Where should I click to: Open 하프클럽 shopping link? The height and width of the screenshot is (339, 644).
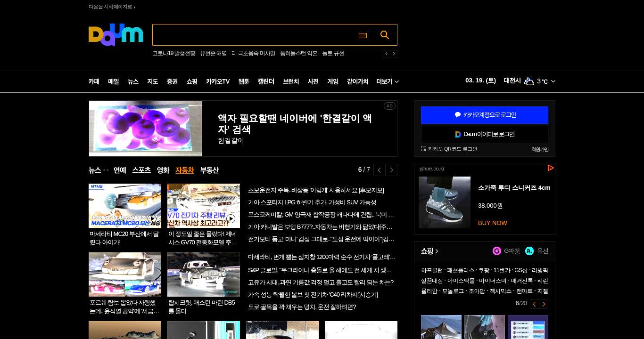(432, 270)
